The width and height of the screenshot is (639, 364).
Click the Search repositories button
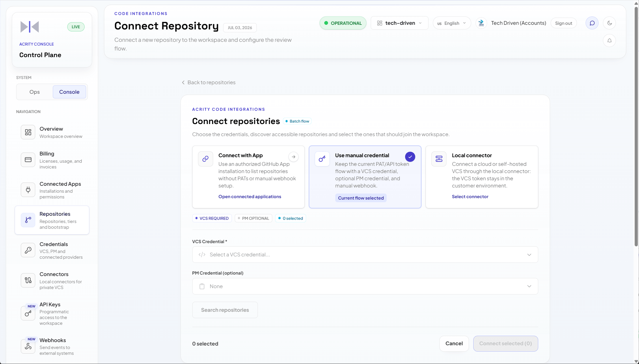point(225,310)
